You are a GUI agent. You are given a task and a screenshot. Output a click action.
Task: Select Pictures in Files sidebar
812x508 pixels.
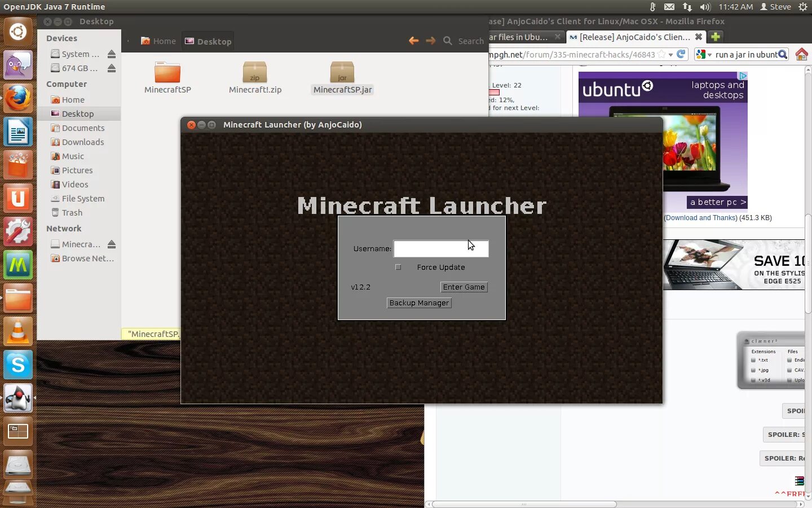(79, 170)
